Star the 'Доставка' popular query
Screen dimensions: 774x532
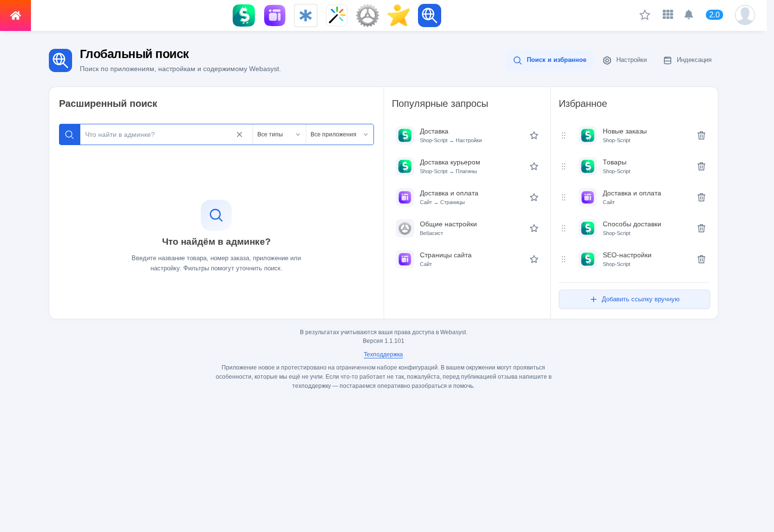point(534,135)
